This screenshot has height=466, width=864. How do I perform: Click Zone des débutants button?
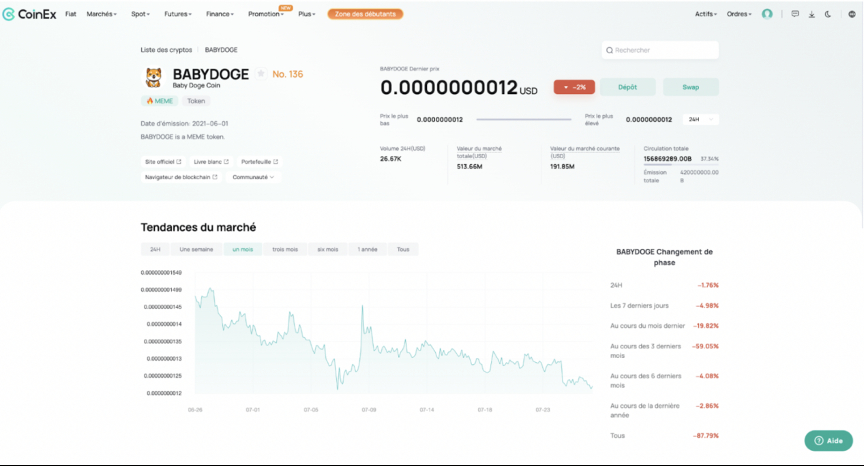pyautogui.click(x=365, y=14)
